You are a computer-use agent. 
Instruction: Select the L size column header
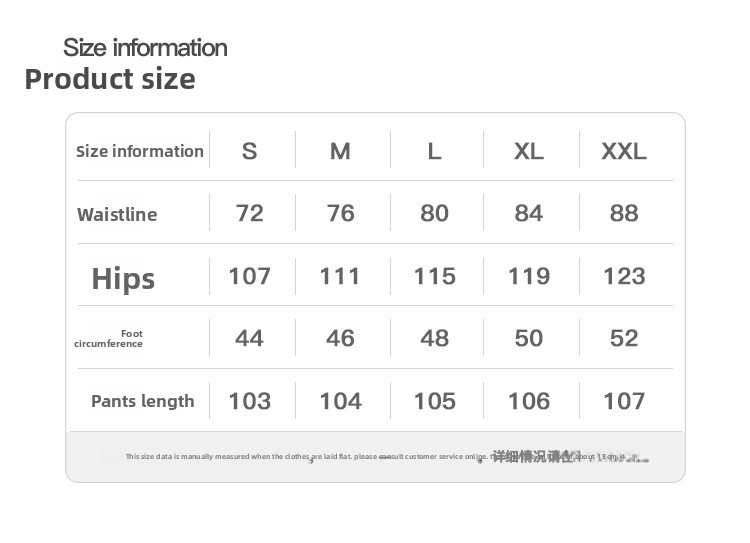tap(434, 151)
